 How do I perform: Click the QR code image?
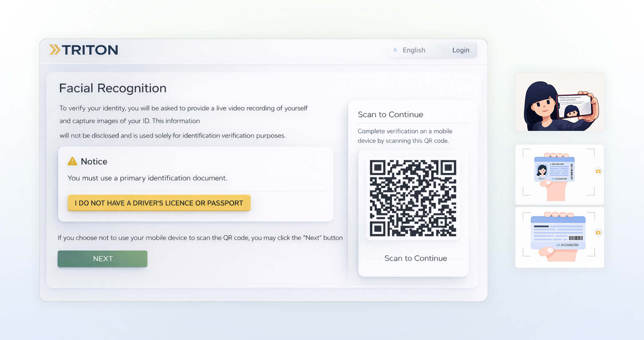click(x=413, y=198)
